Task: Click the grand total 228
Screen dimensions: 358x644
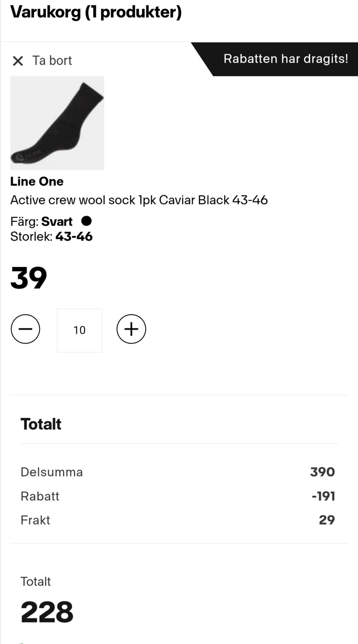Action: point(47,612)
